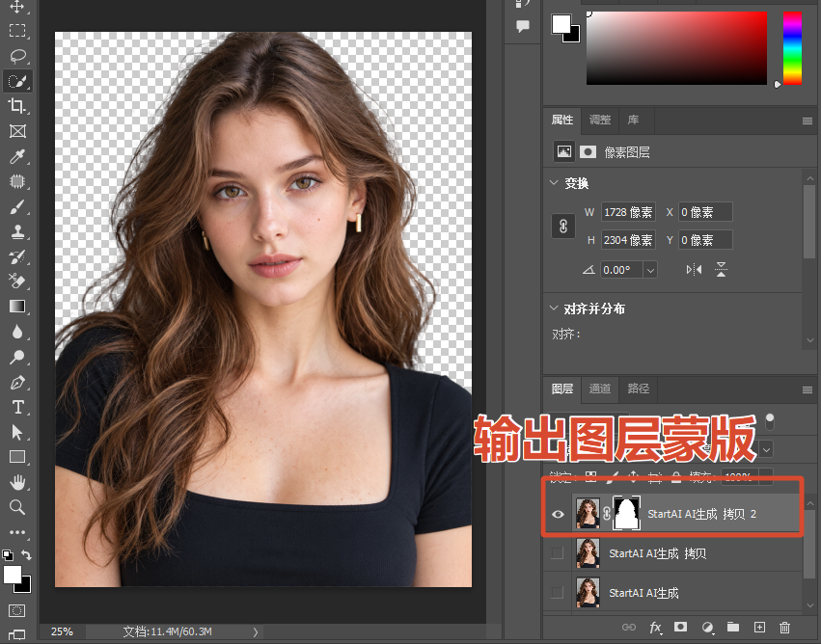Select the Hand tool
Screen dimensions: 821x644
coord(17,482)
